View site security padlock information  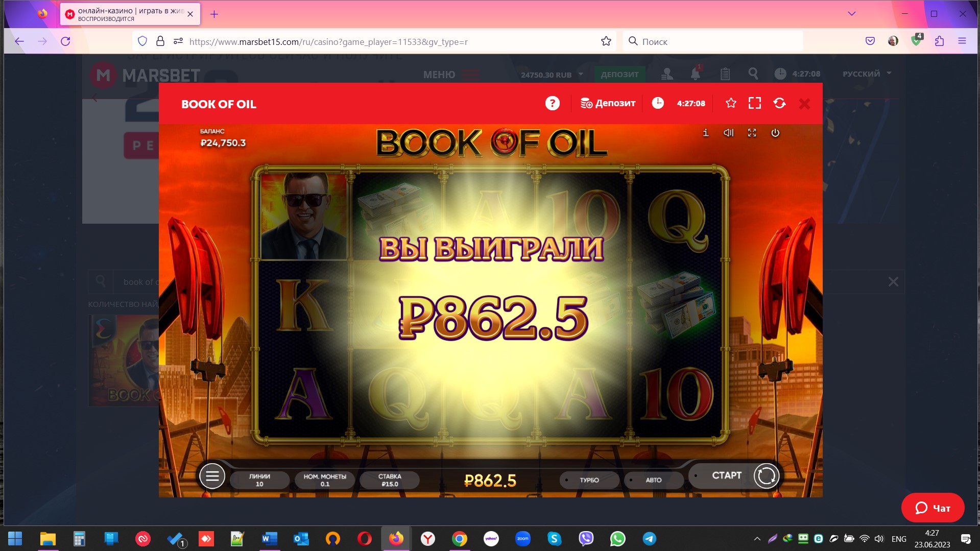point(160,41)
